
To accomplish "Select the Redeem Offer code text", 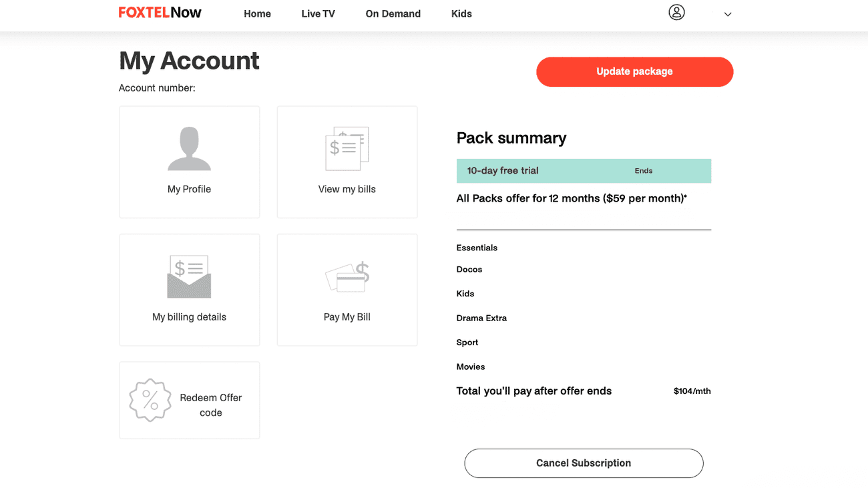I will pyautogui.click(x=211, y=405).
